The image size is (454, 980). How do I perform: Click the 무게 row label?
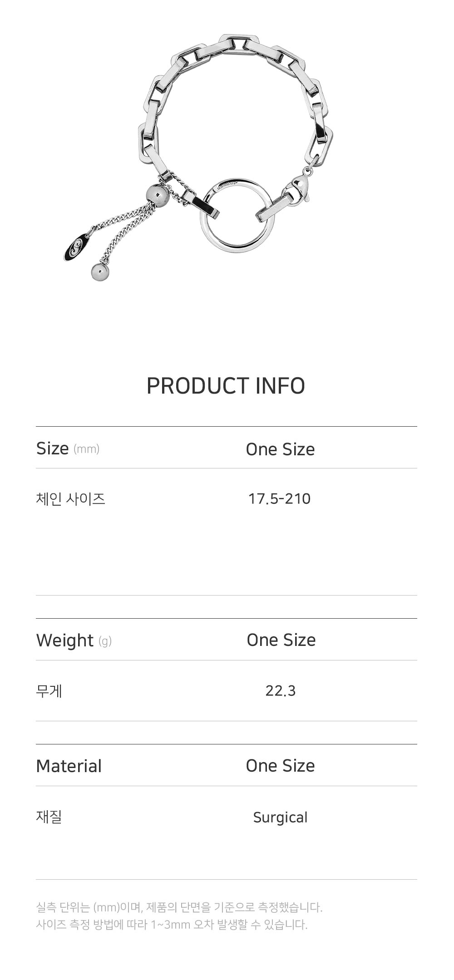pos(49,691)
